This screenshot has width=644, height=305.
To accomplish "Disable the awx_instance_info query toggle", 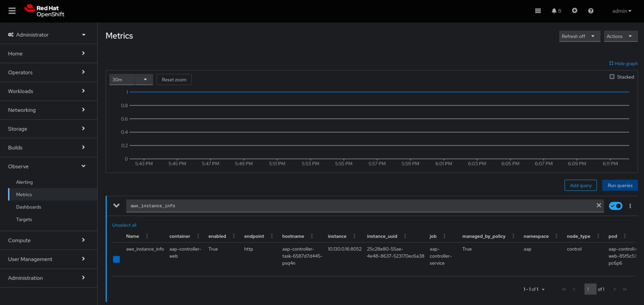I will click(x=615, y=206).
